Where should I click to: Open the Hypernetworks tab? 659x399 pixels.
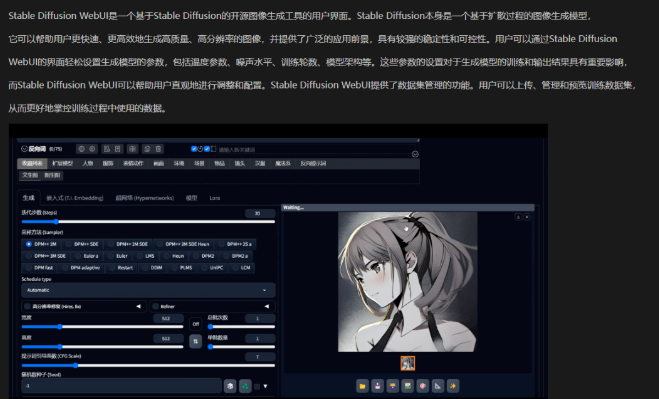(145, 198)
